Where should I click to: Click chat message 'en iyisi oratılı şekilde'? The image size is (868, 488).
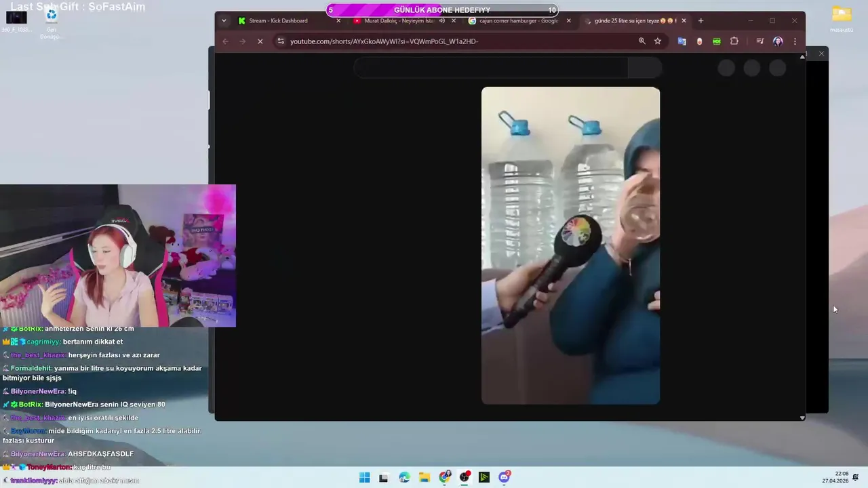[103, 418]
